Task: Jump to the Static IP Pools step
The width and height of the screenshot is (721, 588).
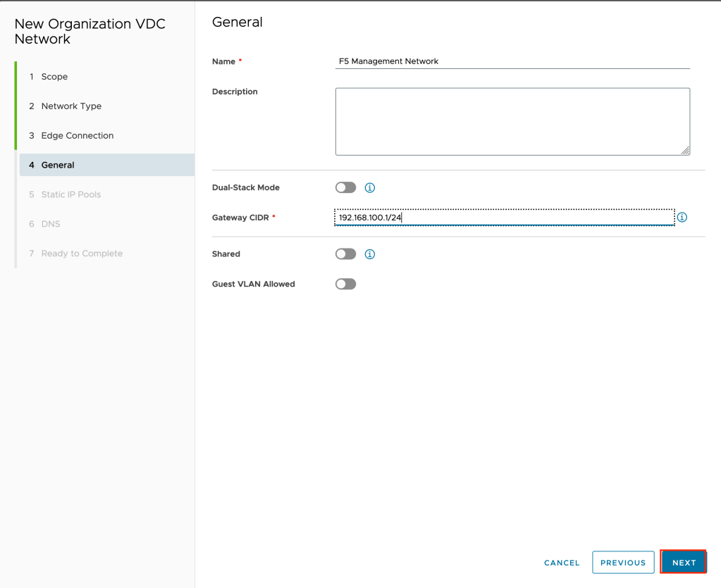Action: point(70,195)
